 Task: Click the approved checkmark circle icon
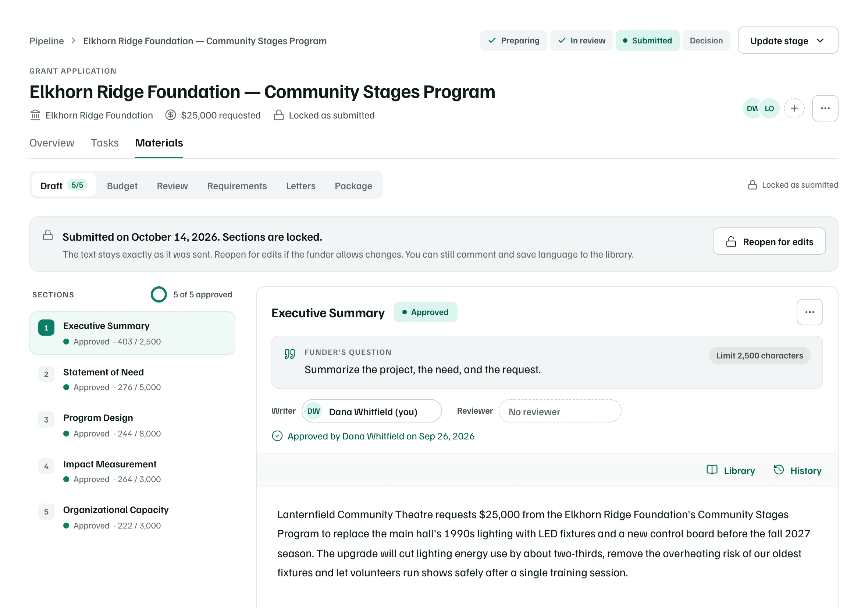[x=277, y=436]
